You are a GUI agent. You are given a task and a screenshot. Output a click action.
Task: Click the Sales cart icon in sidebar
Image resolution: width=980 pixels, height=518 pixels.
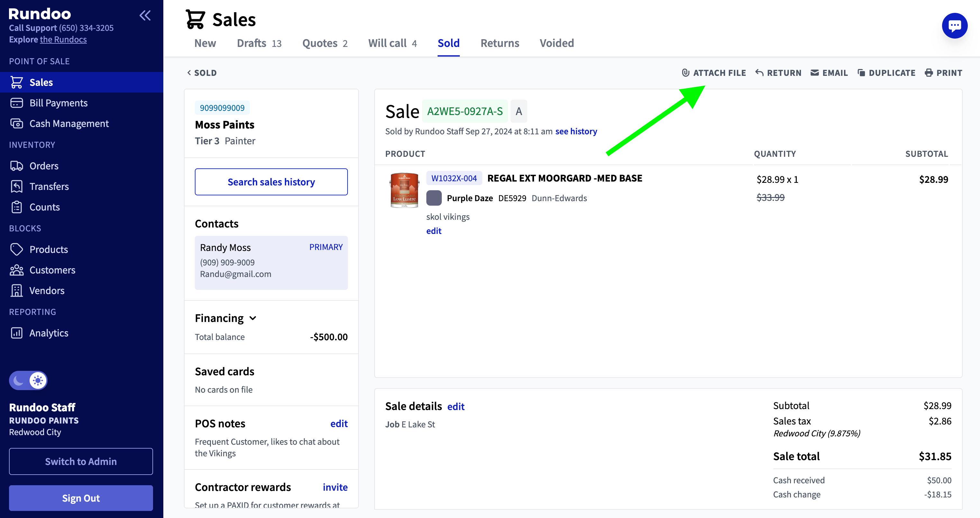17,82
